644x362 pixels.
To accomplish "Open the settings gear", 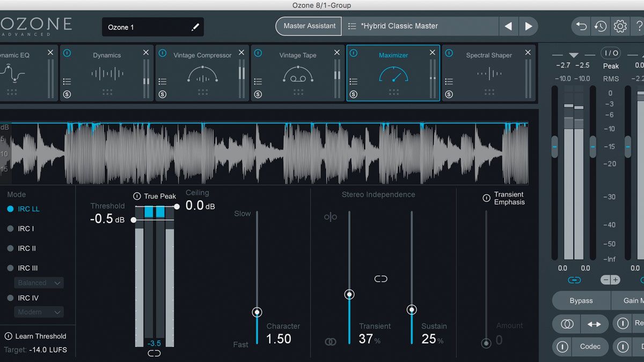I will tap(621, 26).
